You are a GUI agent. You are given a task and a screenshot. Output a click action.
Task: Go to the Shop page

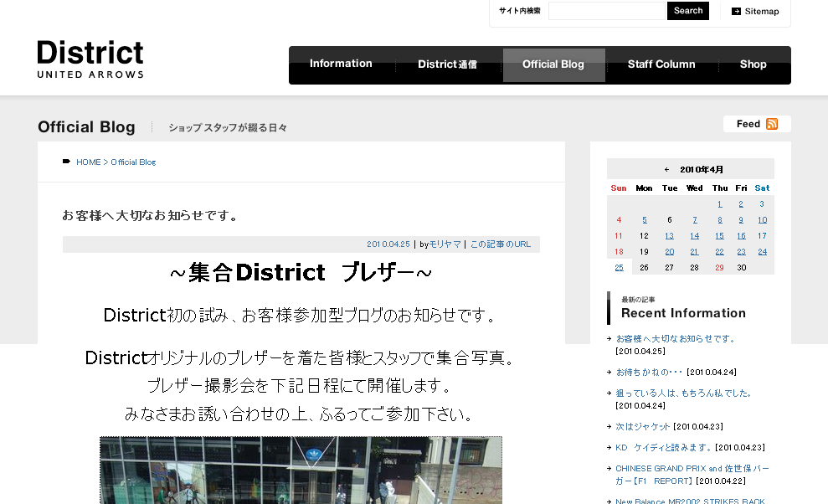[753, 64]
